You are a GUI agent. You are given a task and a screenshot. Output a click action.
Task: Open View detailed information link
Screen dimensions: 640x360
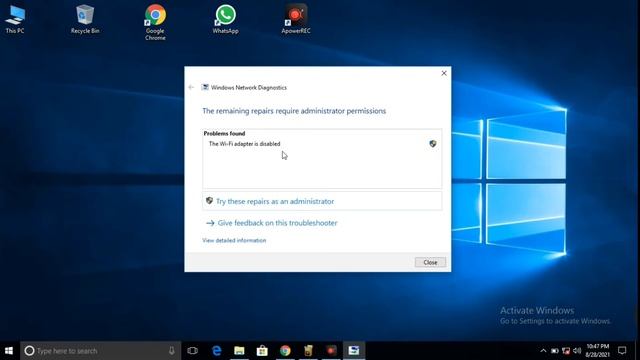tap(234, 240)
